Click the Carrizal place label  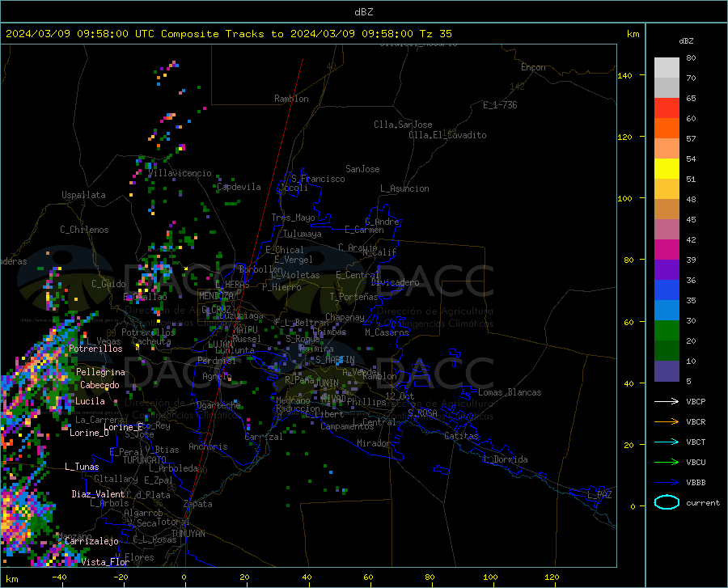click(263, 437)
